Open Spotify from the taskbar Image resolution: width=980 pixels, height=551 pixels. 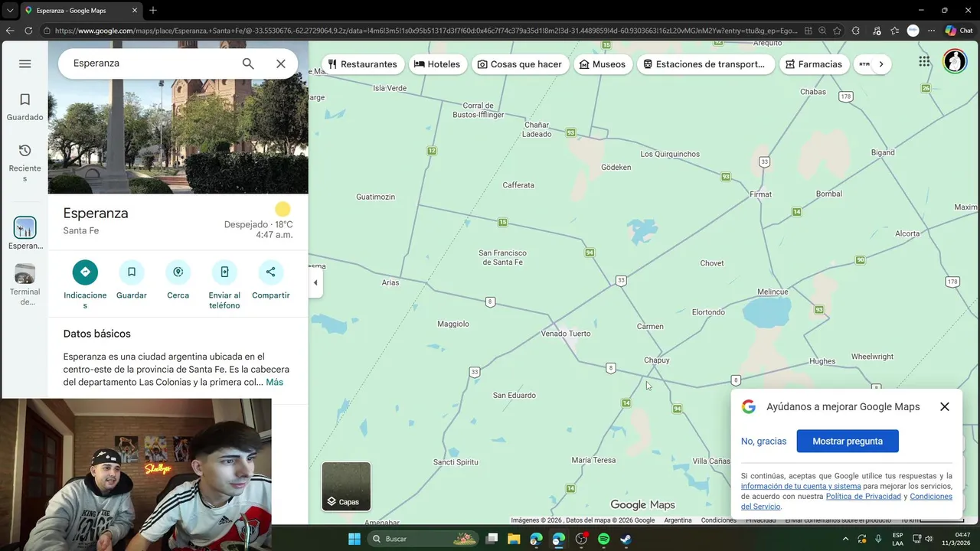click(x=603, y=539)
